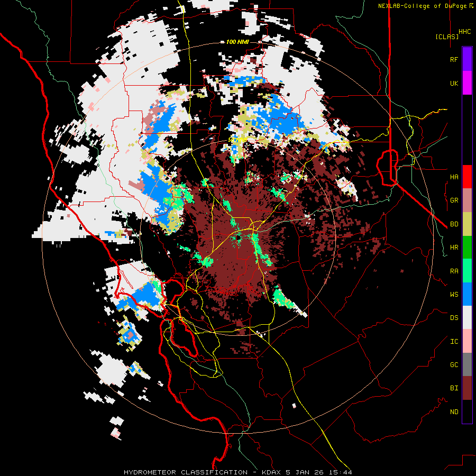Click the 15:44 timestamp
The width and height of the screenshot is (476, 476).
pyautogui.click(x=340, y=472)
